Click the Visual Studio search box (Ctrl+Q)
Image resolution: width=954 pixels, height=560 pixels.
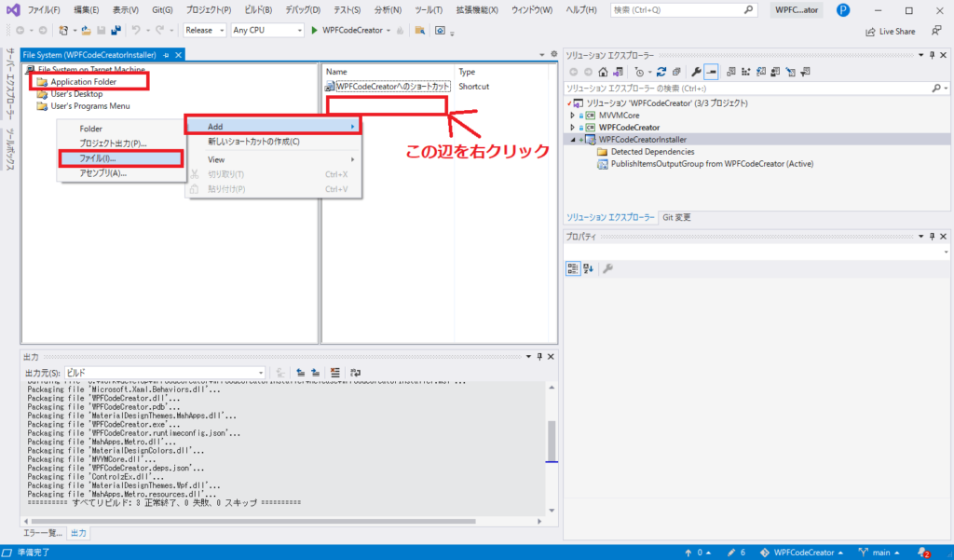point(684,9)
